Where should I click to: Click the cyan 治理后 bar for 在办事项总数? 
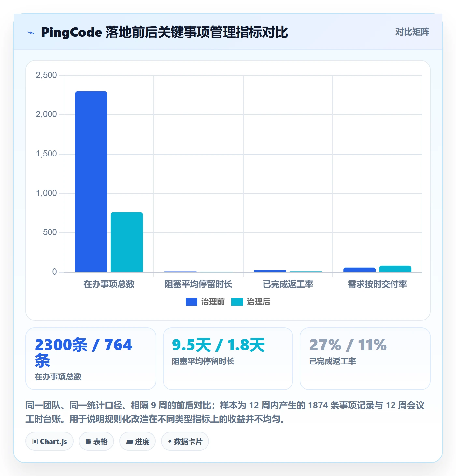pos(127,242)
